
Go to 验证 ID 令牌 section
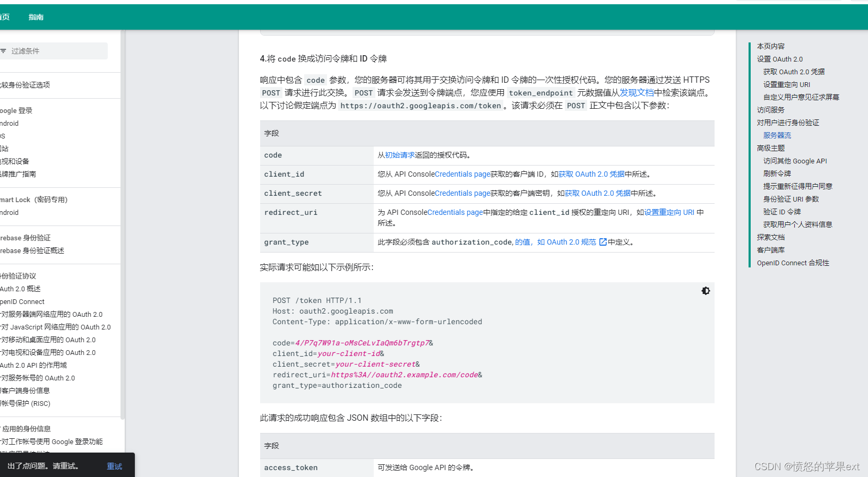[x=782, y=212]
